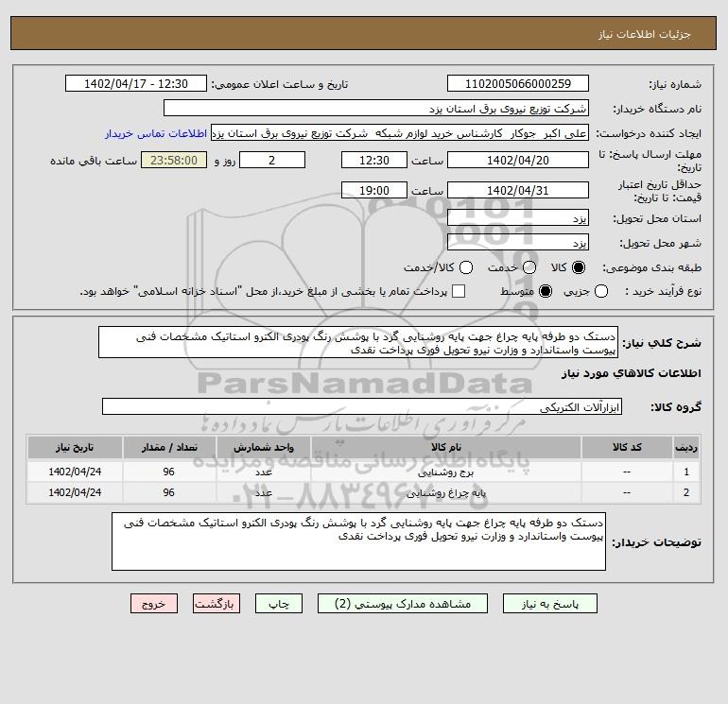The width and height of the screenshot is (728, 704).
Task: Click the announcement date field 1402/04/17 - 12:30
Action: click(136, 83)
